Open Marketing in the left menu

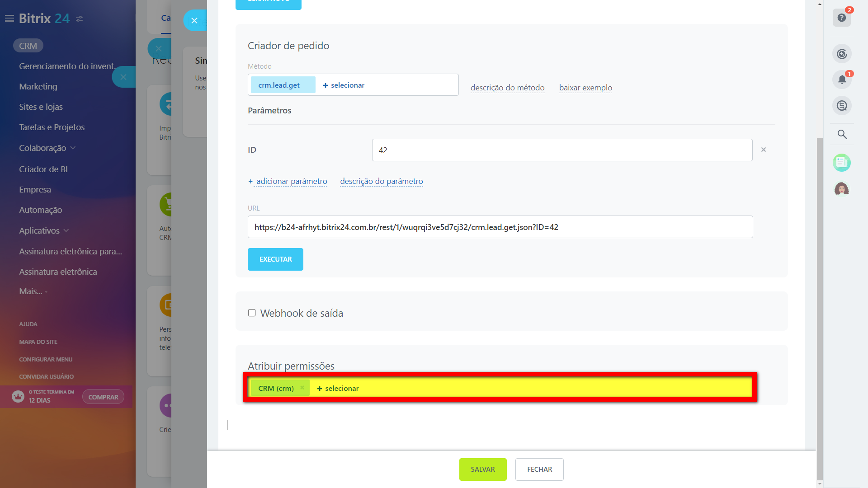[x=38, y=86]
